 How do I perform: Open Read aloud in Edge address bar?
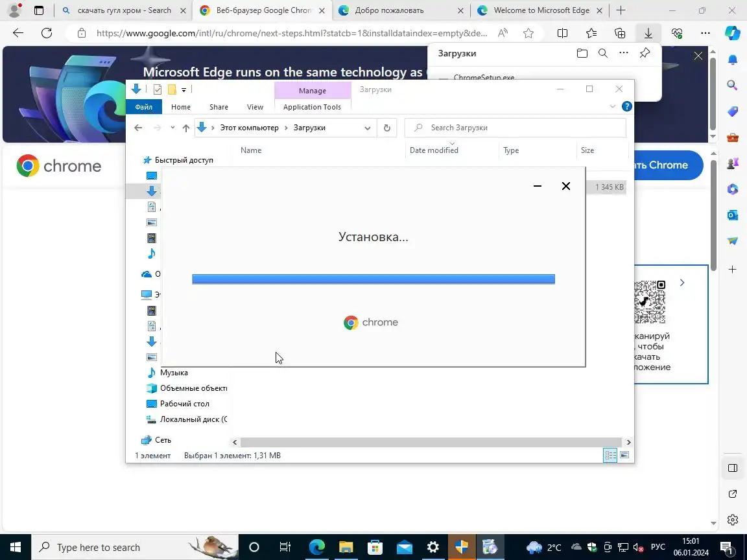point(503,33)
